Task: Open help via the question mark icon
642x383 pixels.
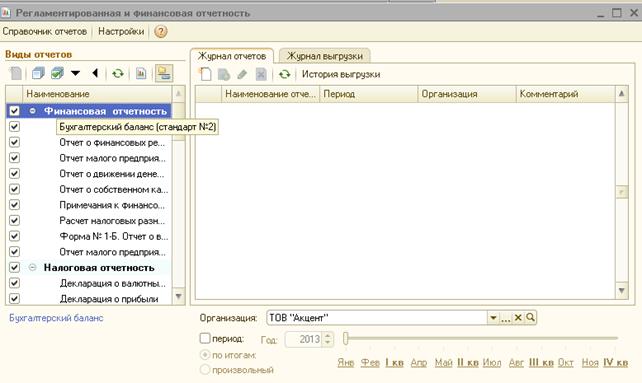Action: pyautogui.click(x=160, y=32)
